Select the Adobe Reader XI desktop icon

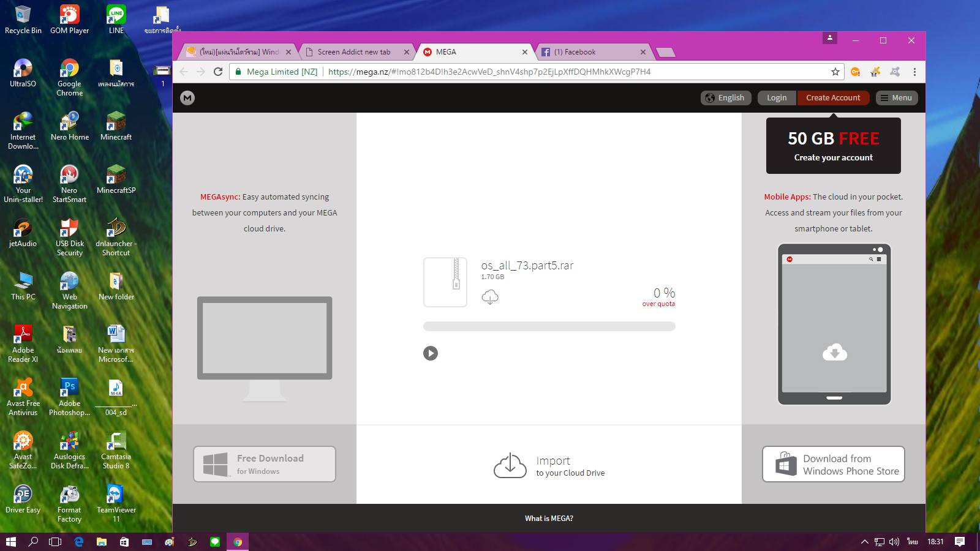tap(23, 344)
